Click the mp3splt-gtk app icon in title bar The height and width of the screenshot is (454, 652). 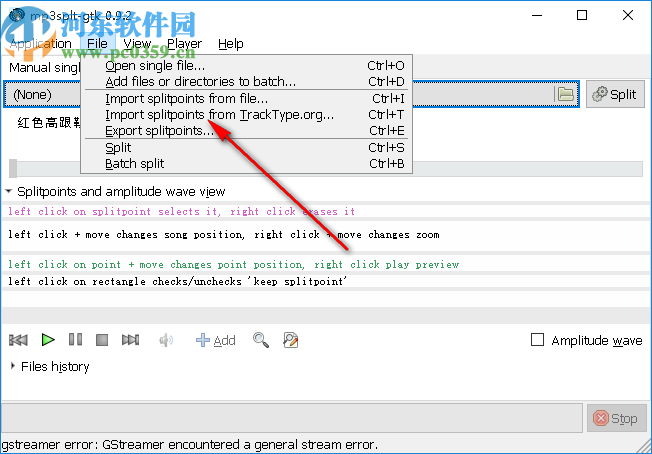17,16
